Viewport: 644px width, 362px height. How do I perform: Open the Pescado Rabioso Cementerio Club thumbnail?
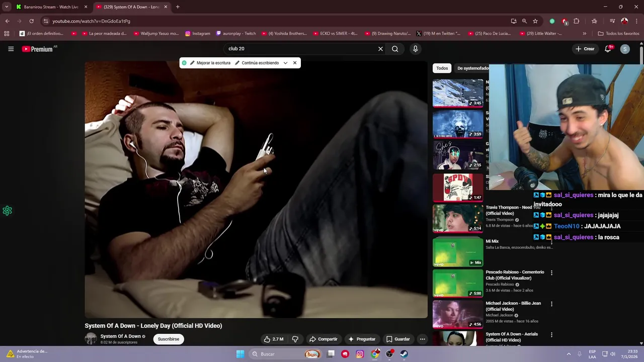click(458, 283)
